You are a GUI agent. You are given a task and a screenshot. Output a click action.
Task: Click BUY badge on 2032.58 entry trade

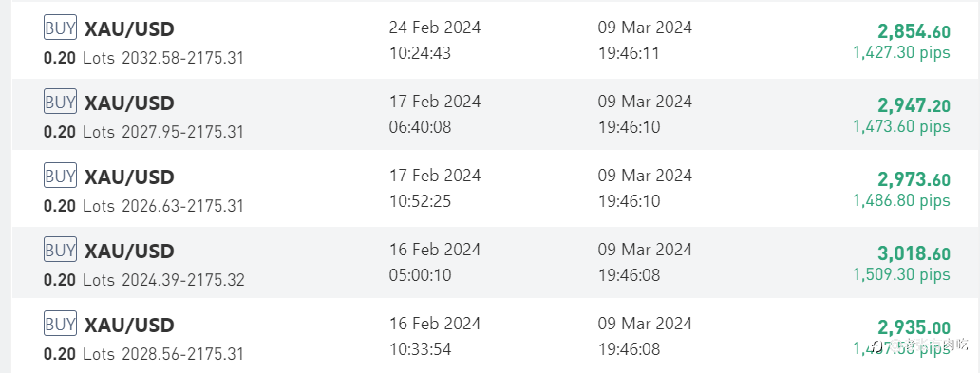click(60, 28)
